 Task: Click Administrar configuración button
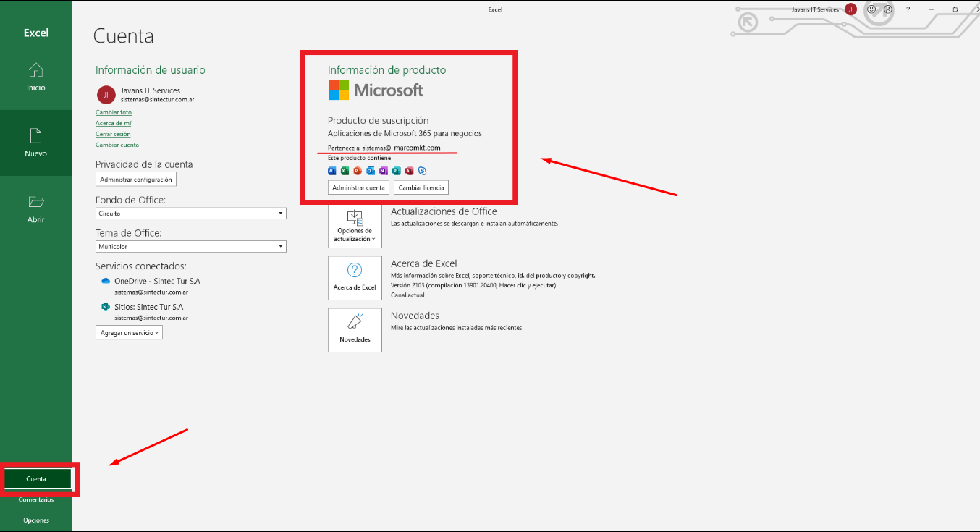click(136, 180)
